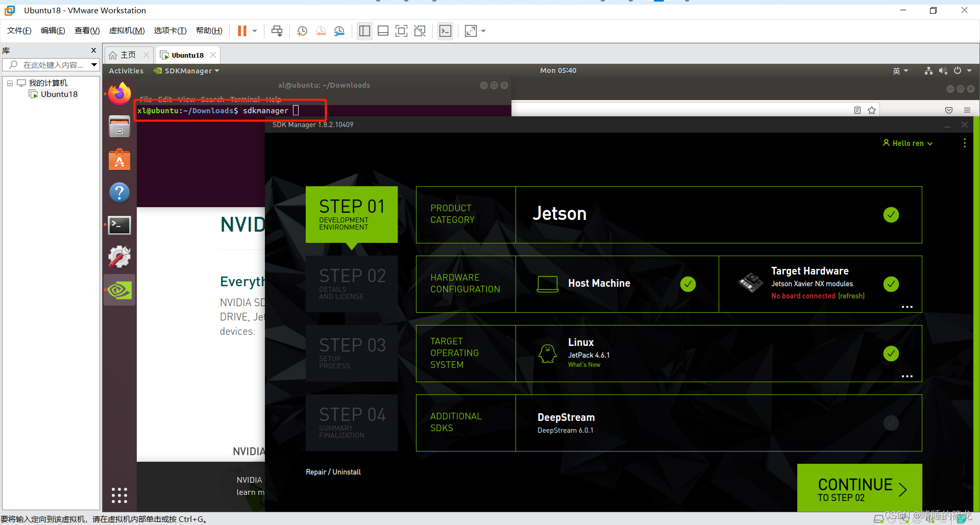980x525 pixels.
Task: Open Ubuntu Software in the dock
Action: click(119, 160)
